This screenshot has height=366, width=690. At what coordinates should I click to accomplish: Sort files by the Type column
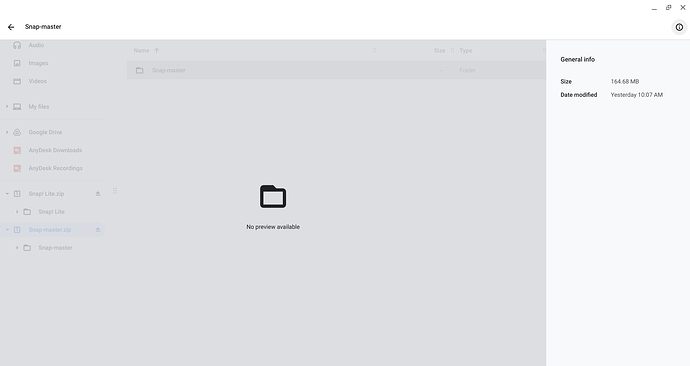click(466, 51)
